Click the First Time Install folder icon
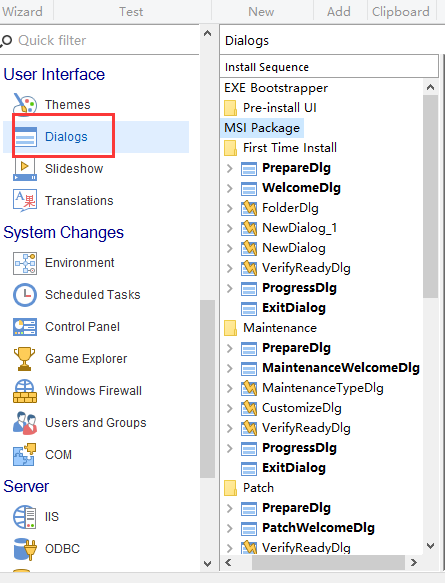Image resolution: width=445 pixels, height=583 pixels. tap(230, 148)
